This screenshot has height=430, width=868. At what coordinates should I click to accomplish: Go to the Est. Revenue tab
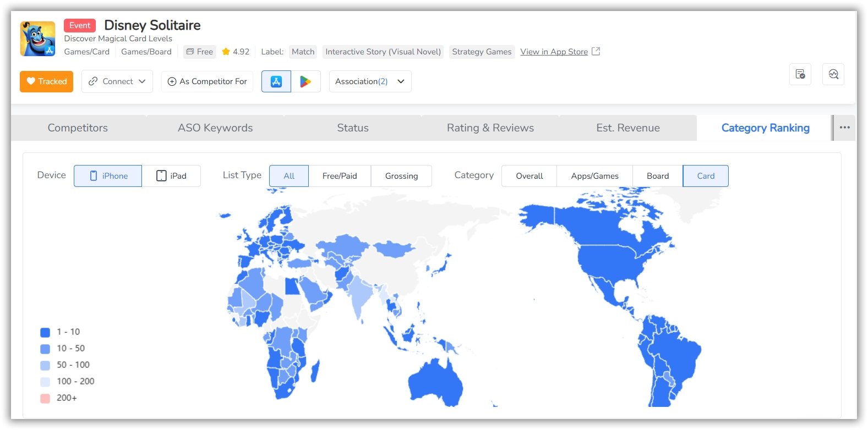coord(628,128)
